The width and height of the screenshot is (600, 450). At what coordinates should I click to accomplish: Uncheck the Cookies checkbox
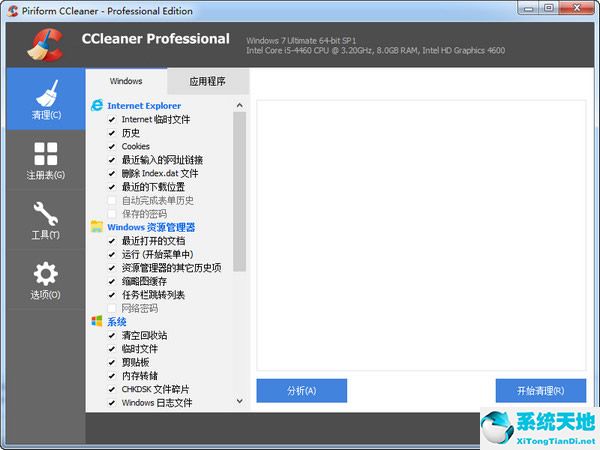click(x=112, y=147)
